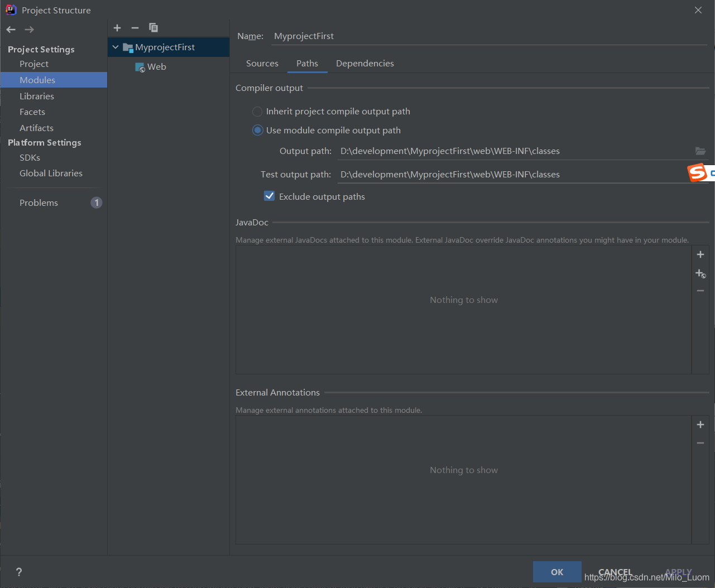715x588 pixels.
Task: Open the Dependencies tab
Action: pos(364,64)
